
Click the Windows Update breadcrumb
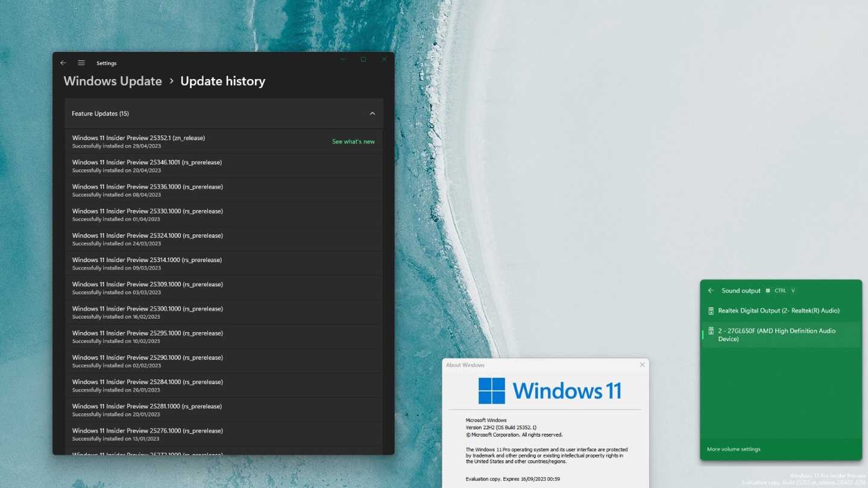pyautogui.click(x=112, y=81)
